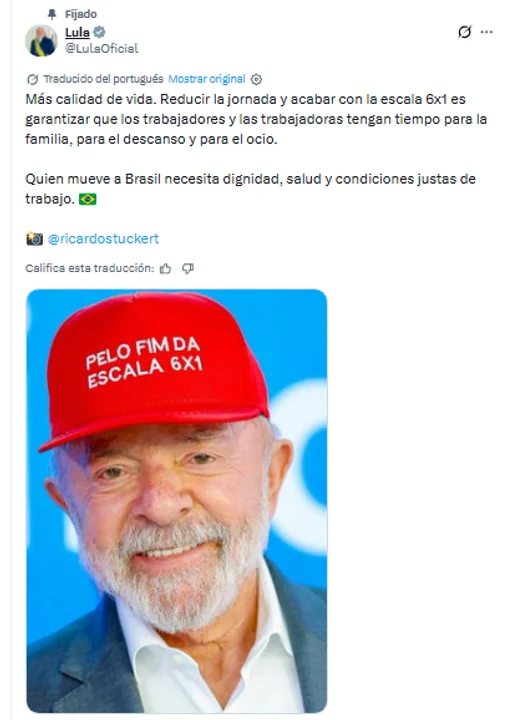The image size is (506, 720).
Task: Open Lula's profile avatar picture
Action: pos(41,40)
